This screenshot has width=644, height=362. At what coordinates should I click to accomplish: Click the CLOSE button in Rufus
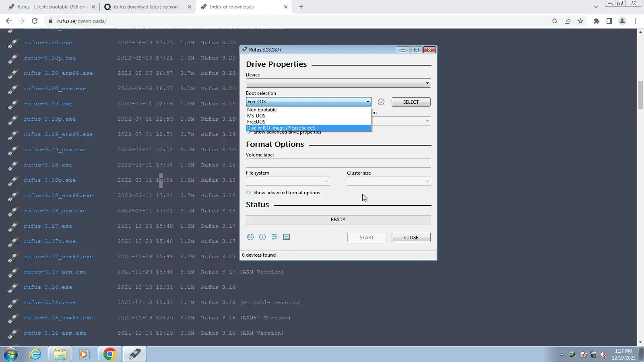tap(411, 238)
